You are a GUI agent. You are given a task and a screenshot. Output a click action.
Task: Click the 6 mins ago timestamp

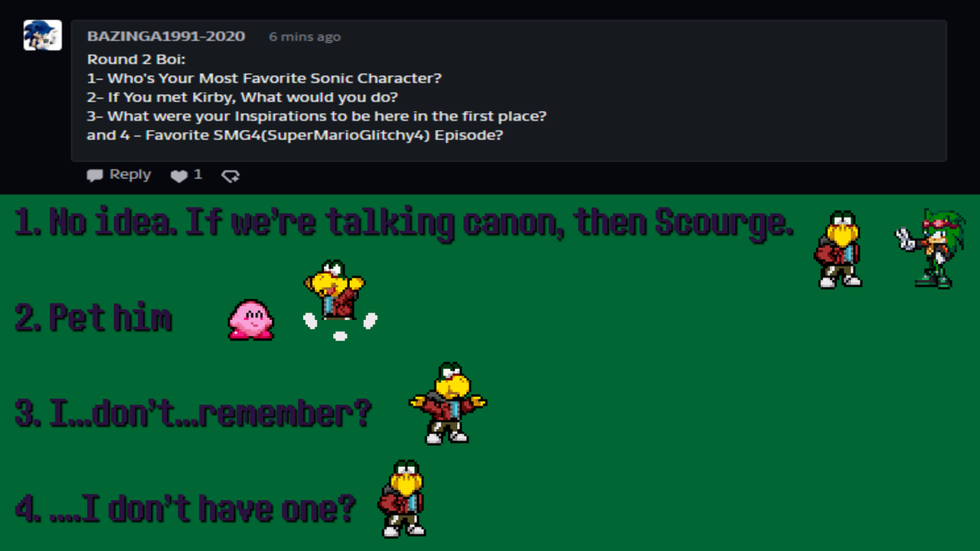click(x=305, y=37)
